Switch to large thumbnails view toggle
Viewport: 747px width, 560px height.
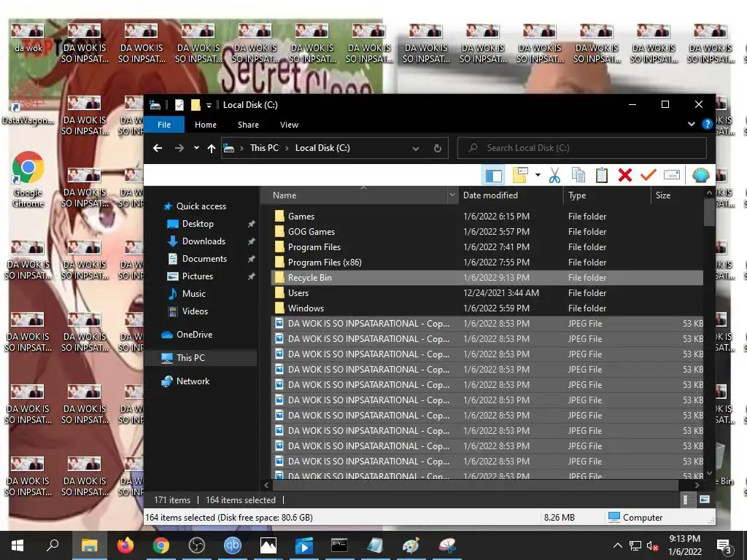pyautogui.click(x=704, y=499)
